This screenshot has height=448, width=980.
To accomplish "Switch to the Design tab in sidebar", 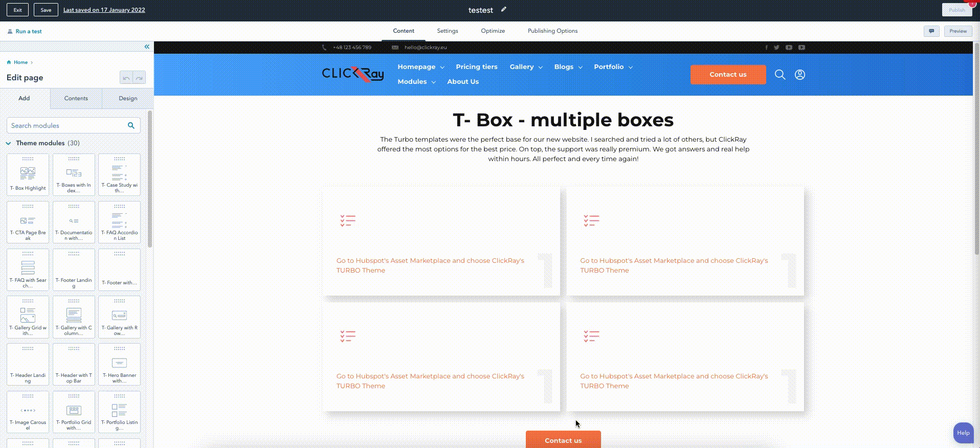I will point(128,98).
